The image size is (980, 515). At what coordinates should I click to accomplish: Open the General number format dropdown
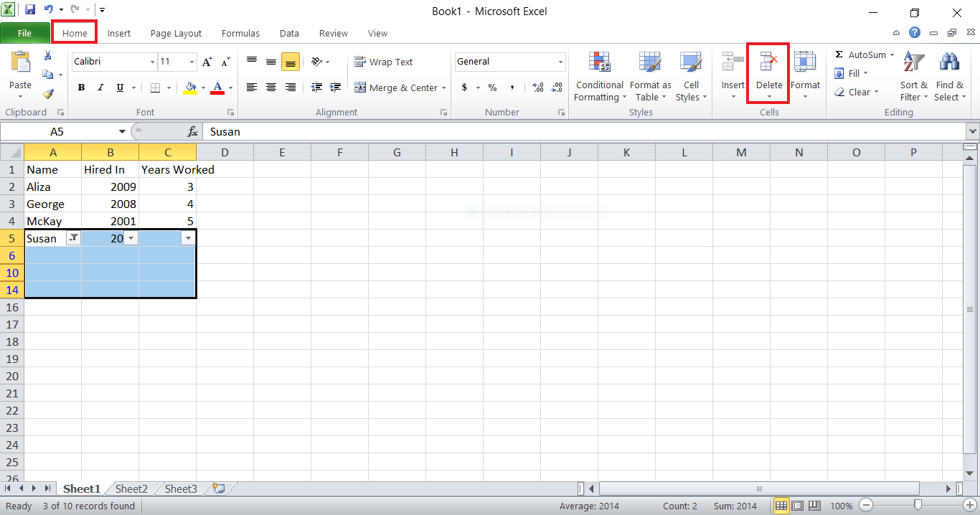point(561,62)
